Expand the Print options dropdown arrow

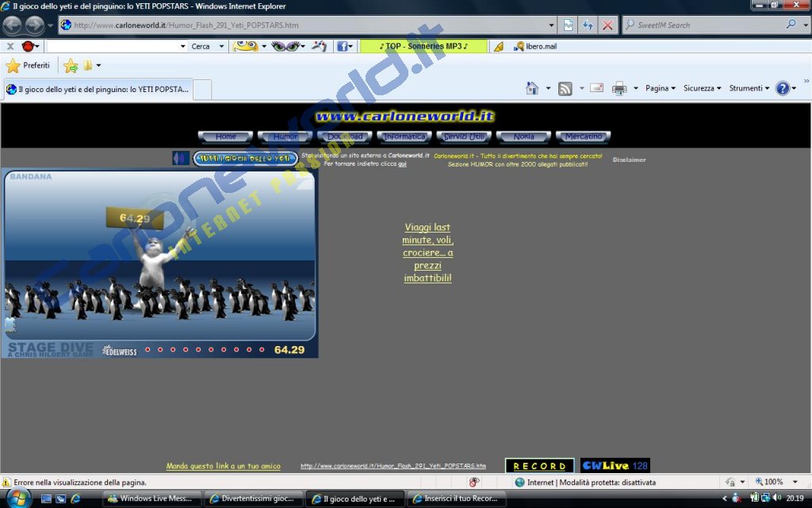pos(635,88)
